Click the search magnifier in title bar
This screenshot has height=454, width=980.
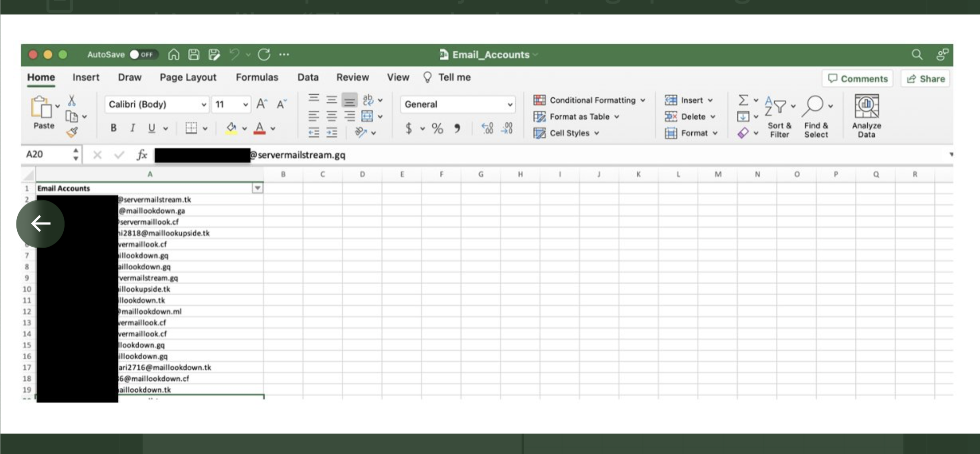[917, 54]
